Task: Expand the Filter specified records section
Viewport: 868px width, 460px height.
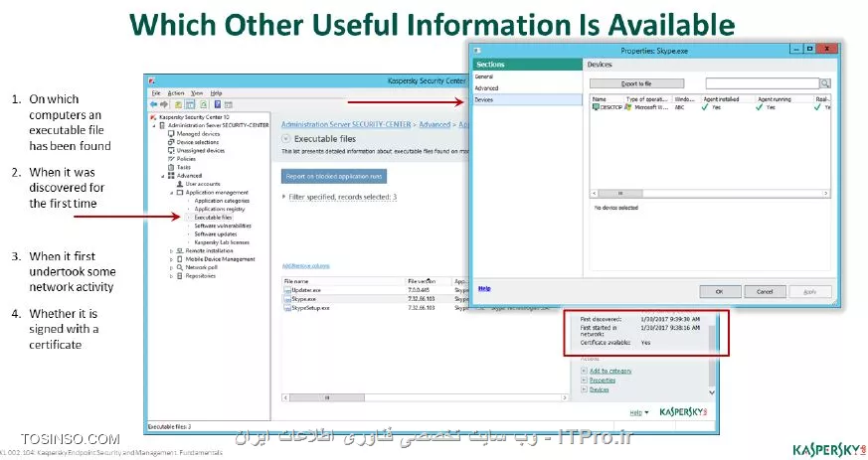Action: click(x=284, y=197)
